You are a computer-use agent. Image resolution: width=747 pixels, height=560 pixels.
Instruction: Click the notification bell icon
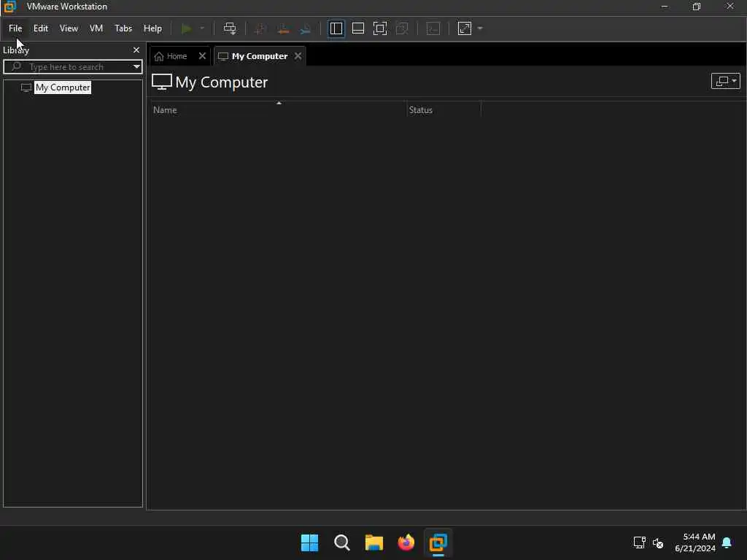(x=727, y=542)
